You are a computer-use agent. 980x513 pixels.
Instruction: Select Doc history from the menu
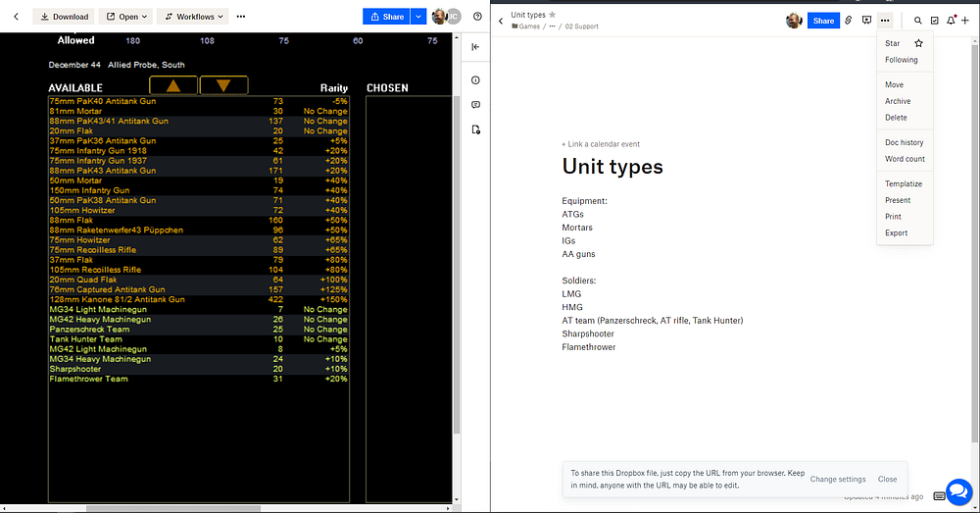pyautogui.click(x=904, y=143)
